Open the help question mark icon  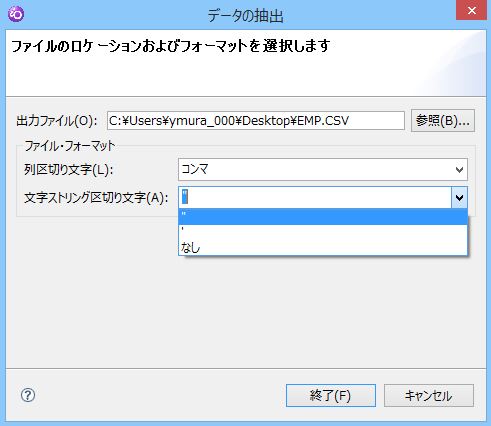click(28, 395)
